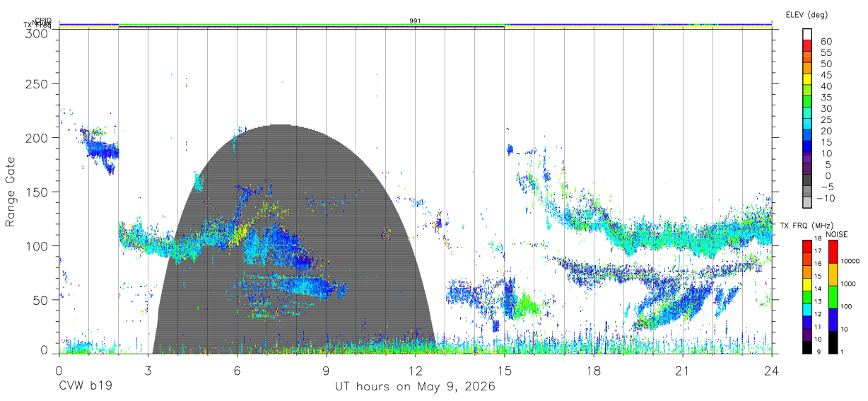The image size is (868, 401).
Task: Click the '3' UT hour tick label
Action: [148, 371]
